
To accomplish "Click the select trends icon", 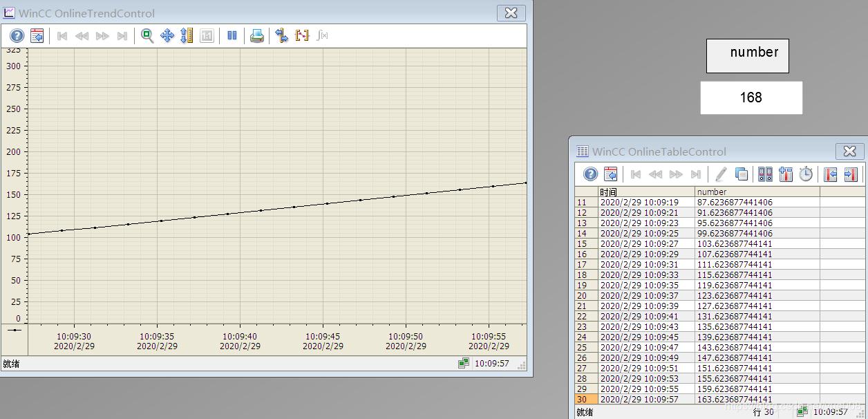I will 302,36.
